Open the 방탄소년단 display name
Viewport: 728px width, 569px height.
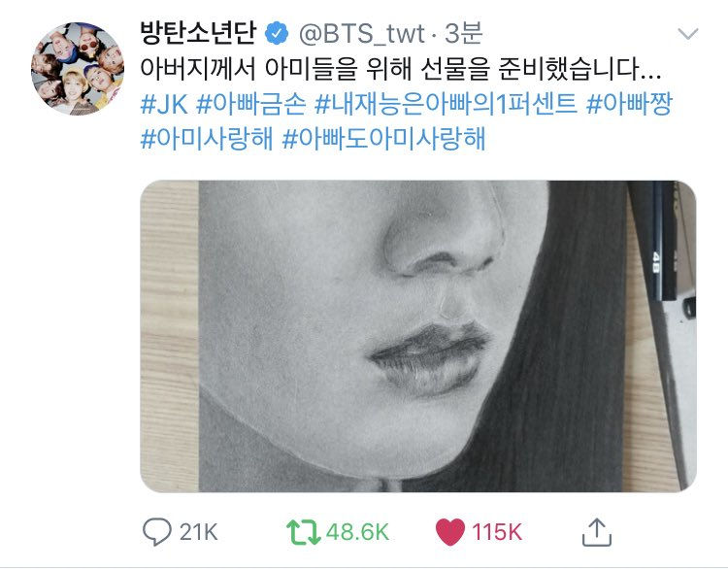tap(199, 33)
